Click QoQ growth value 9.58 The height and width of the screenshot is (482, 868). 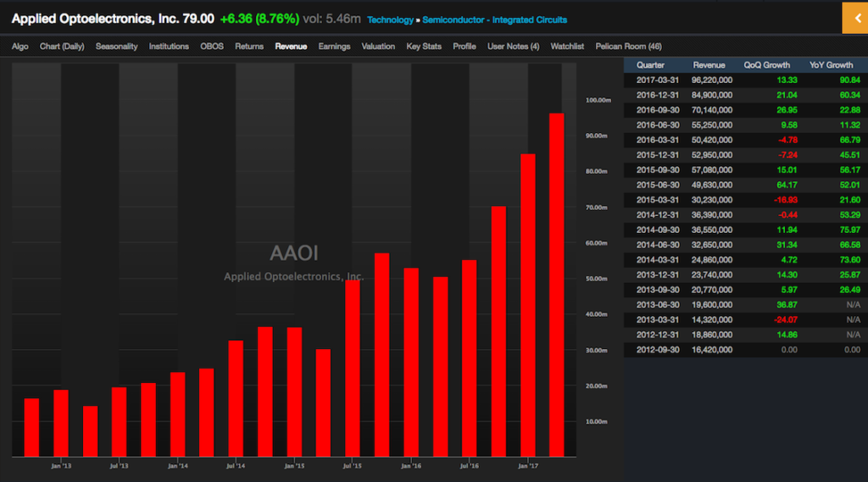pyautogui.click(x=789, y=125)
